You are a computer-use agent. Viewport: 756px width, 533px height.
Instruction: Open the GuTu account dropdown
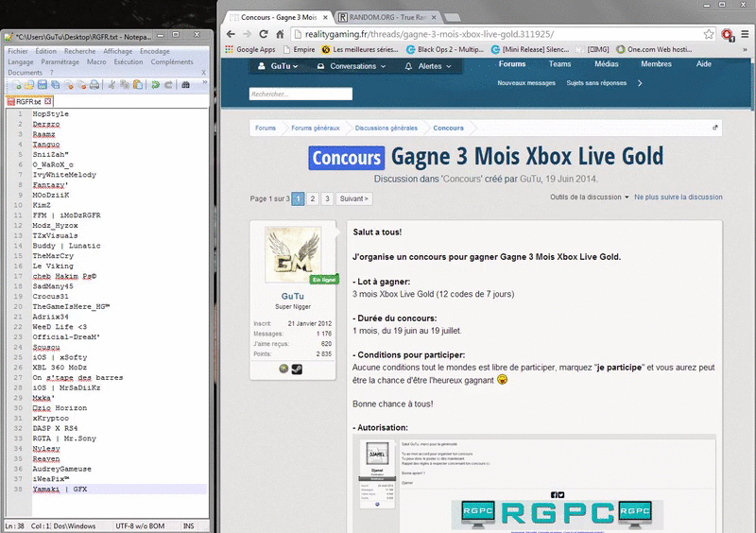pyautogui.click(x=278, y=66)
